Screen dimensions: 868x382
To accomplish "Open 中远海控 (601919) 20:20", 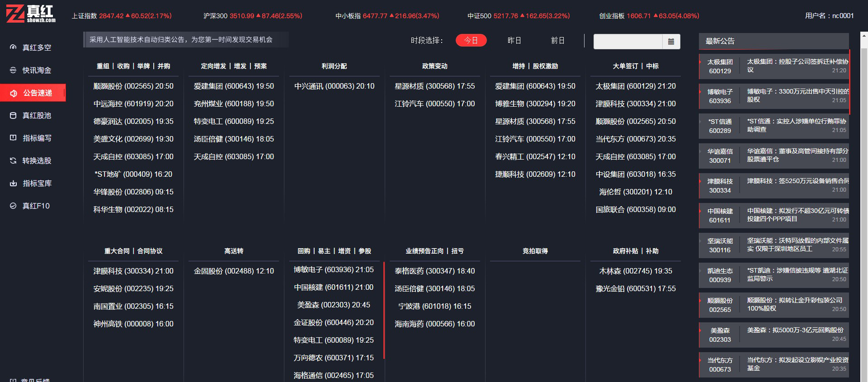I will [133, 104].
